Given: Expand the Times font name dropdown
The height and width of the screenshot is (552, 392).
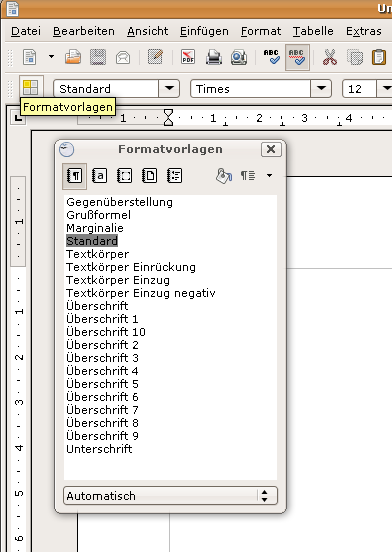Looking at the screenshot, I should (x=321, y=88).
